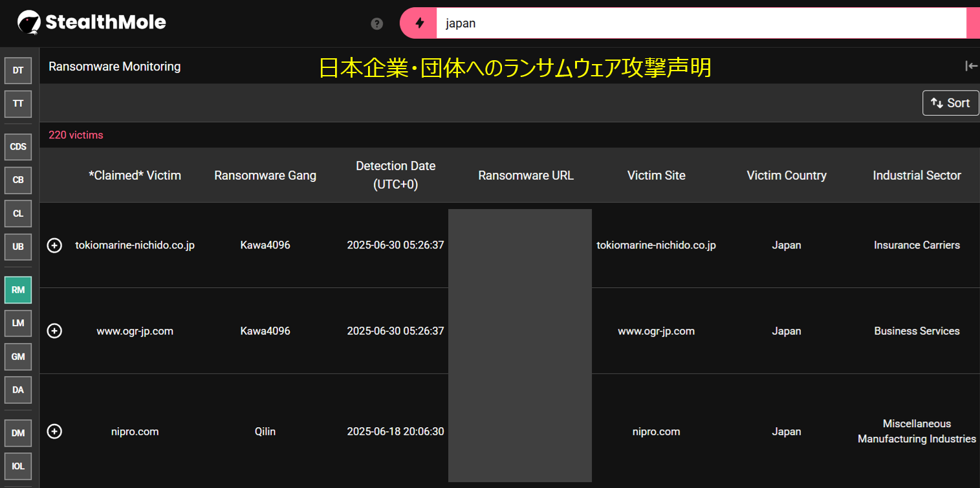Open the DT sidebar module
980x488 pixels.
point(18,71)
